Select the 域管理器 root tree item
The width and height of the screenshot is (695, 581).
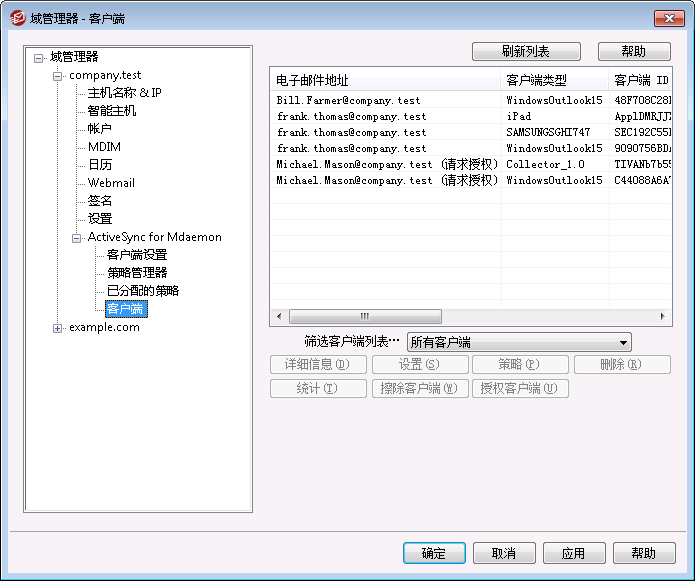point(74,57)
